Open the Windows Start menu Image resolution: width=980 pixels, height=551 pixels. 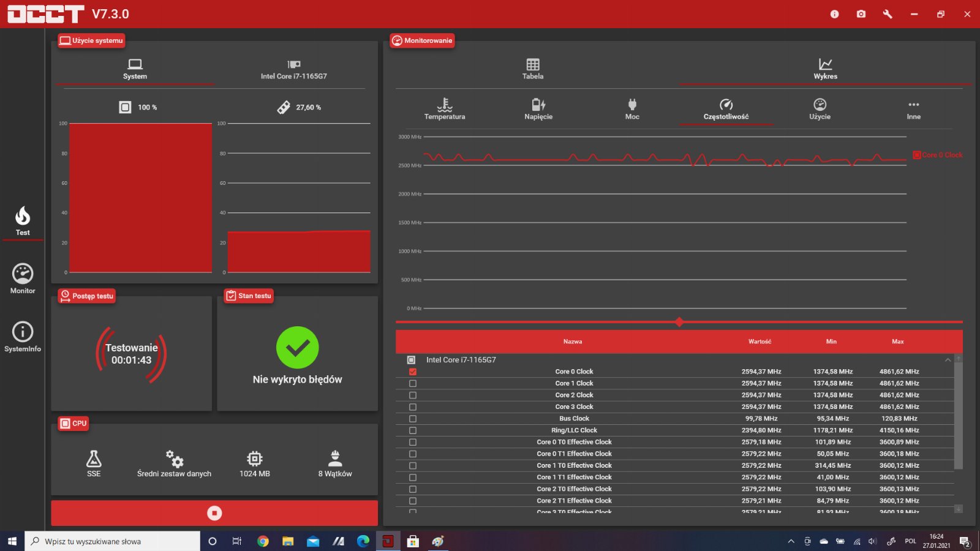[12, 541]
